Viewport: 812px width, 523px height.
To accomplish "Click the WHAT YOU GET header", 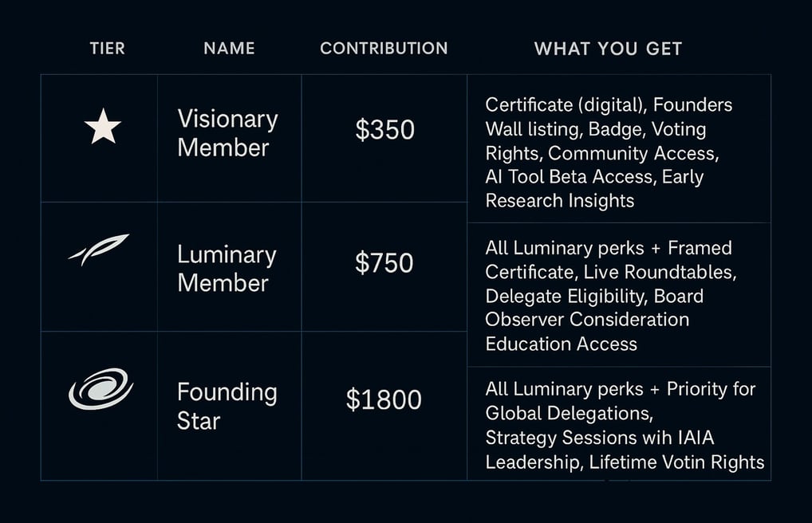I will tap(608, 49).
